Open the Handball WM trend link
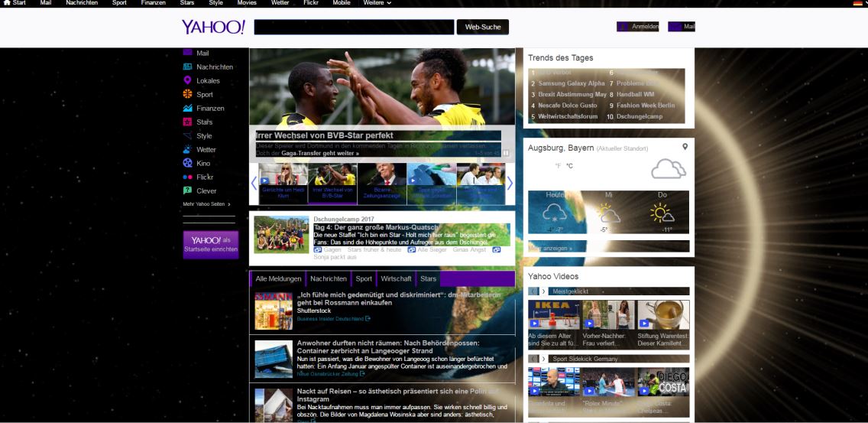This screenshot has height=423, width=868. (636, 94)
